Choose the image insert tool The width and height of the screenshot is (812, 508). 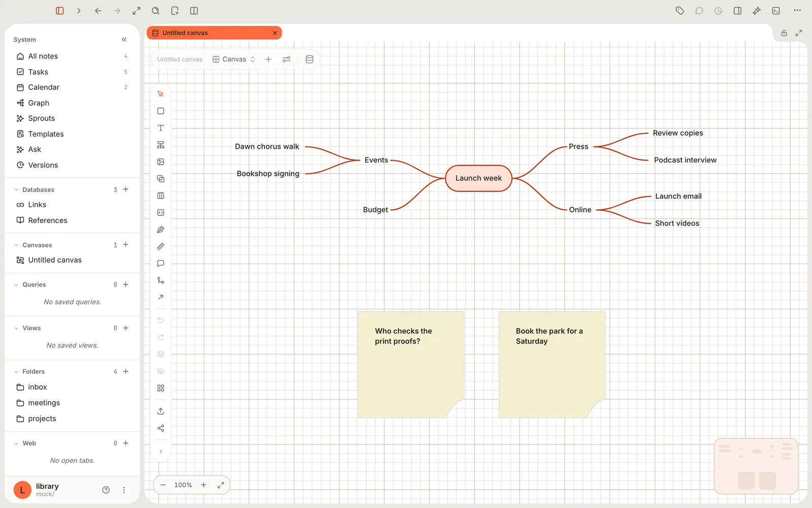161,162
